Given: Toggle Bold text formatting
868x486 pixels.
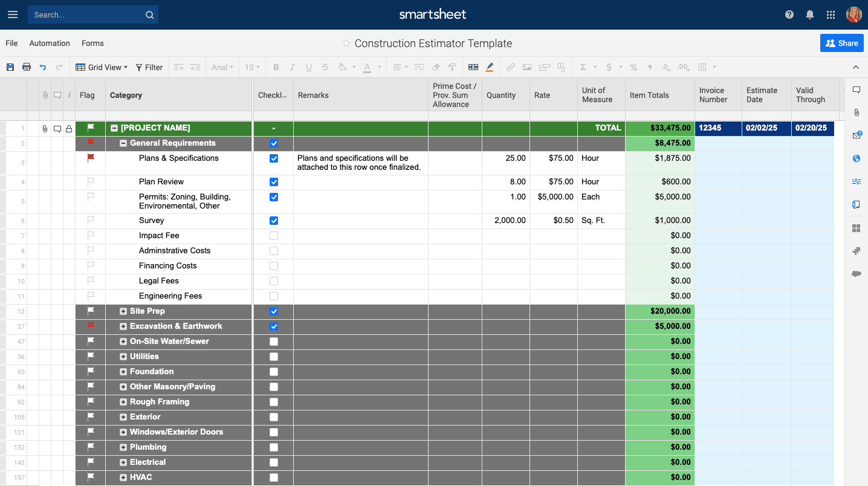Looking at the screenshot, I should click(276, 67).
